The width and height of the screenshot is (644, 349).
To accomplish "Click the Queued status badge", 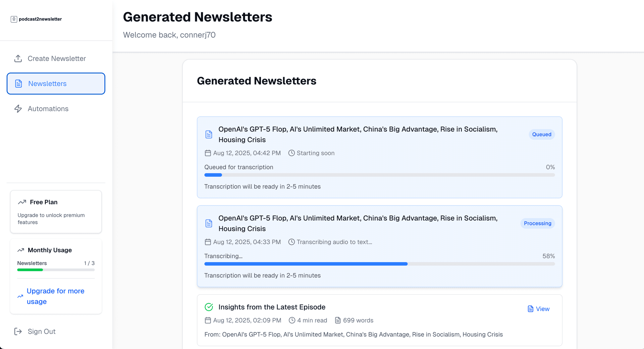I will 541,134.
